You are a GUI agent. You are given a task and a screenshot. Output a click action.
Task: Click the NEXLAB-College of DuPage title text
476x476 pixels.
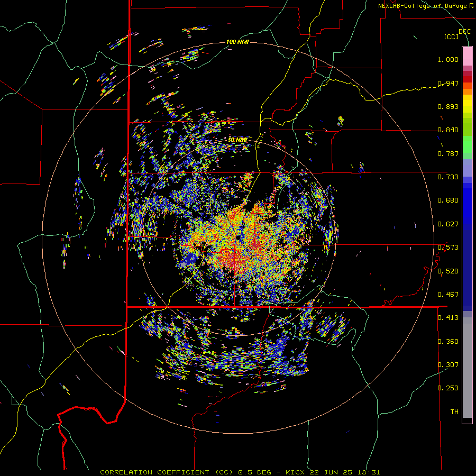click(423, 6)
